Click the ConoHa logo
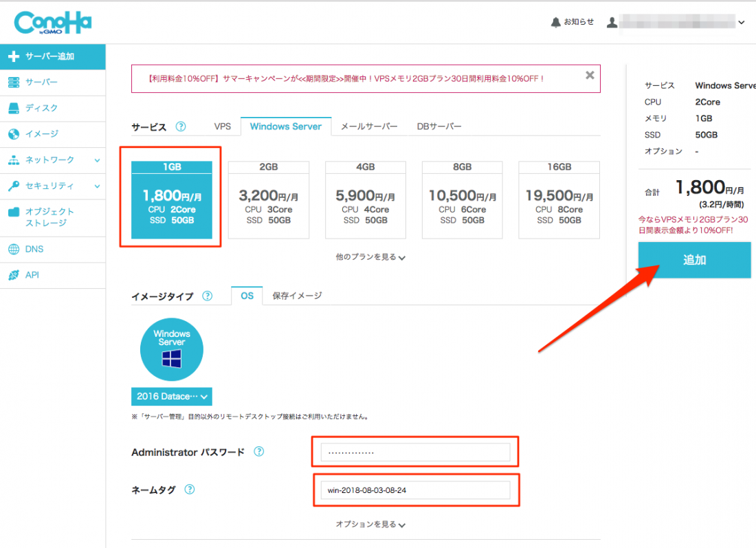The width and height of the screenshot is (756, 548). click(52, 23)
